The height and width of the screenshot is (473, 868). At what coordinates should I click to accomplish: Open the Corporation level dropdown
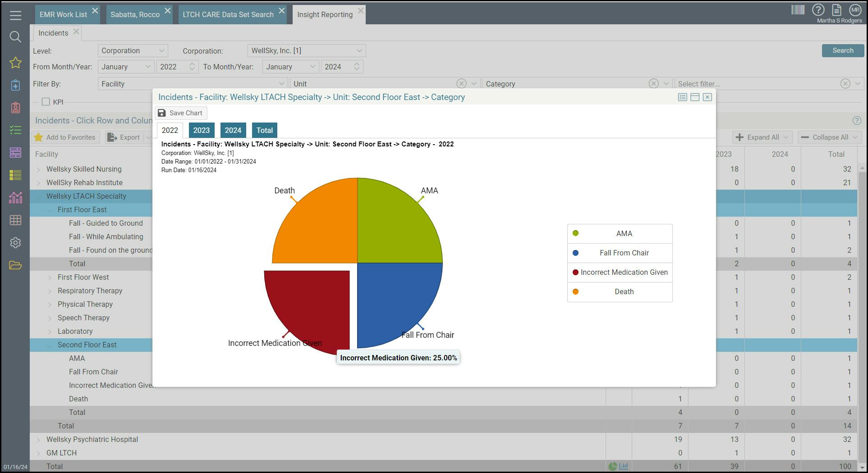click(132, 50)
